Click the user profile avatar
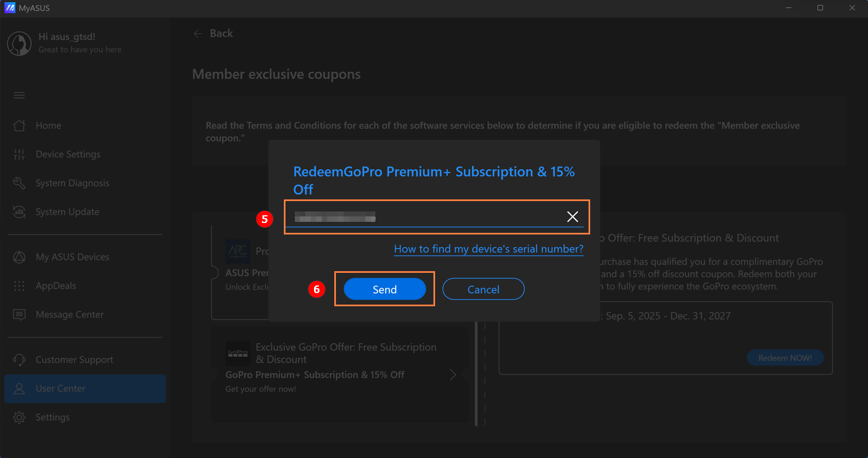 pos(19,43)
